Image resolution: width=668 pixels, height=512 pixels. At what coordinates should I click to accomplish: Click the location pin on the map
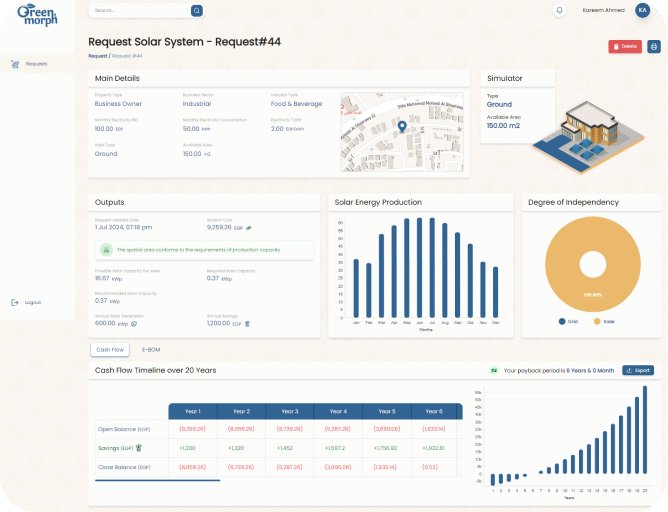pyautogui.click(x=402, y=127)
